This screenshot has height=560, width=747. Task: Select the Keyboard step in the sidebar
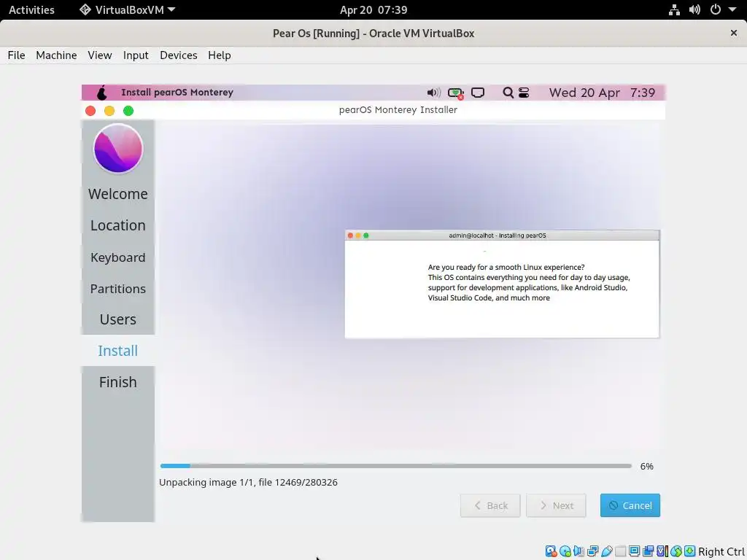tap(117, 257)
